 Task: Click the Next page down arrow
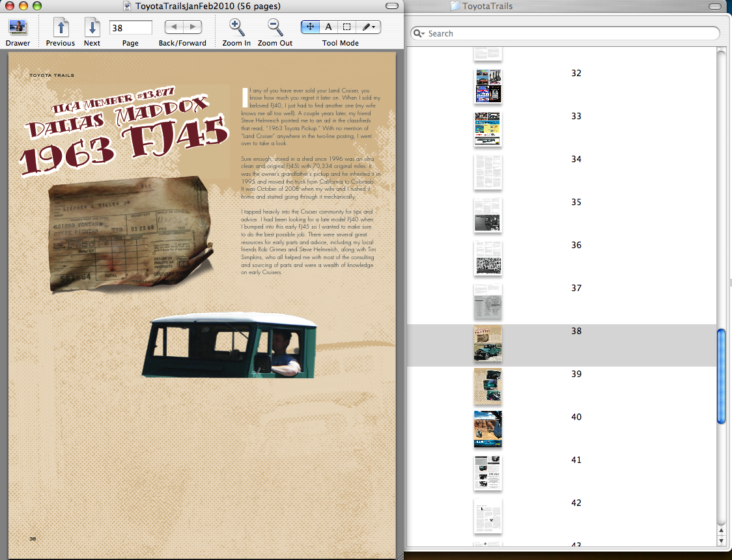[x=92, y=27]
